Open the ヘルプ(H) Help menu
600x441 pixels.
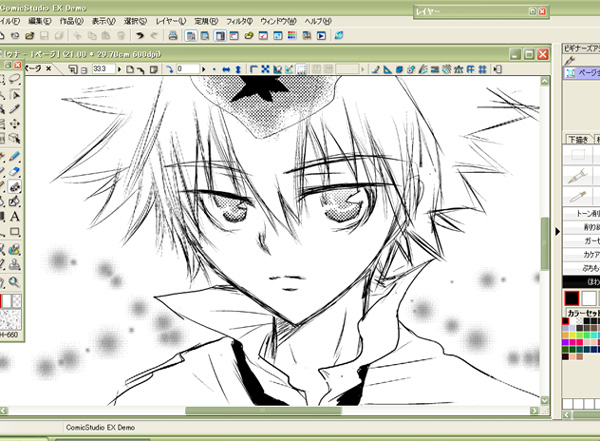318,21
